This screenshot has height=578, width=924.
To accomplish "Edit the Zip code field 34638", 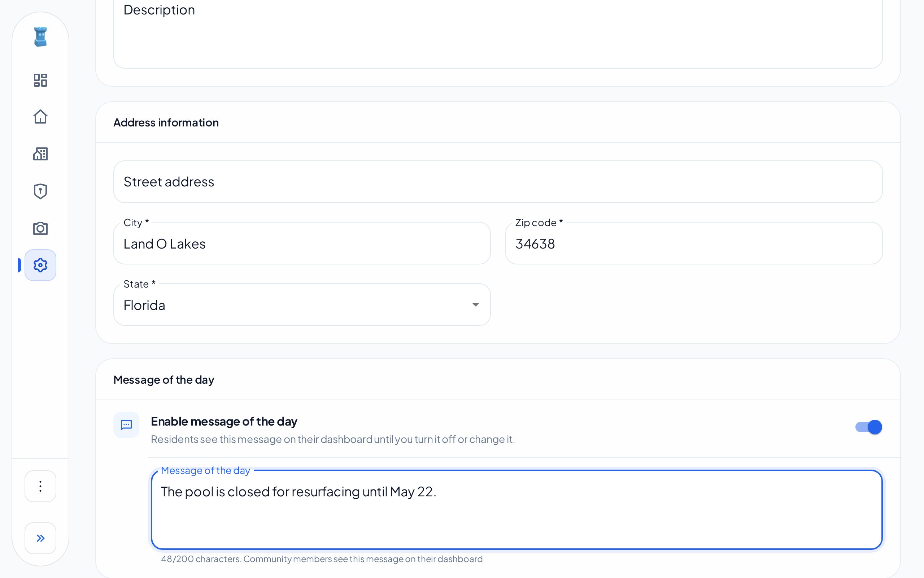I will [x=694, y=243].
